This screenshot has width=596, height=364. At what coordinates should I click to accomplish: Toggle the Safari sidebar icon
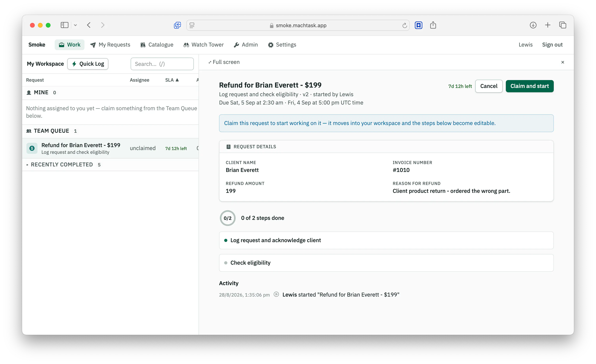(64, 25)
